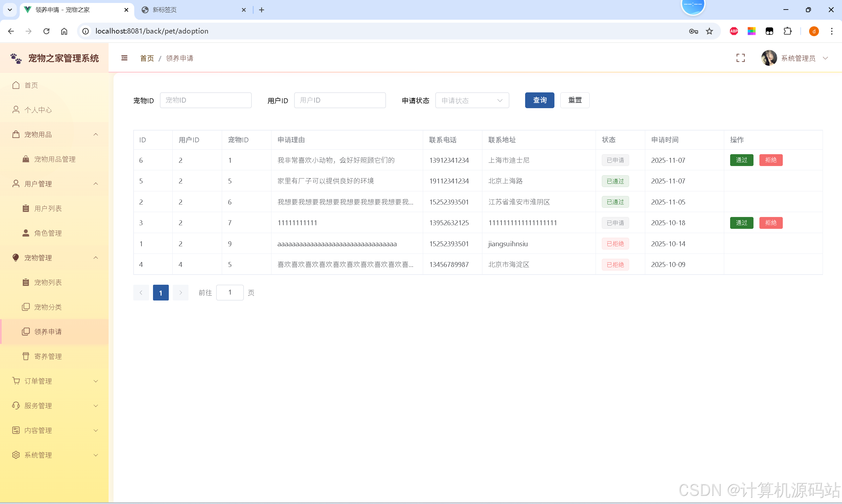Screen dimensions: 842x504
Task: Collapse the 宠物用品 sidebar group
Action: pos(54,134)
